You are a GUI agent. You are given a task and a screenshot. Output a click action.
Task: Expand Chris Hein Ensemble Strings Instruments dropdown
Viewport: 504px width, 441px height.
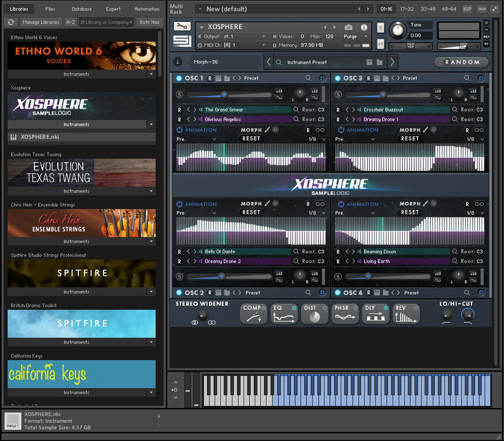[151, 242]
